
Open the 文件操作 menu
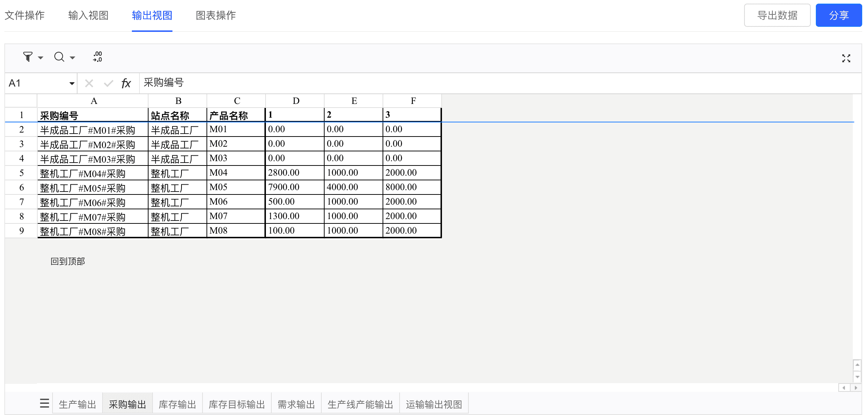coord(25,15)
